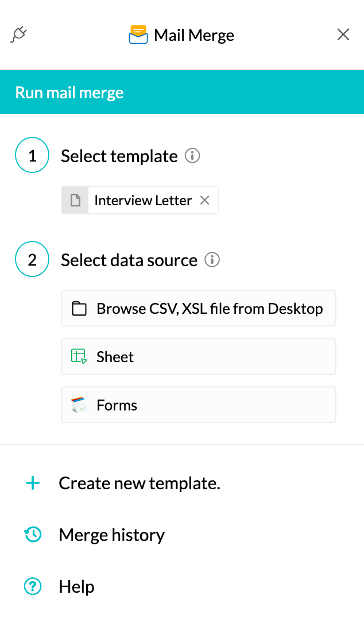364x618 pixels.
Task: Click the folder icon for browsing files
Action: click(x=79, y=309)
